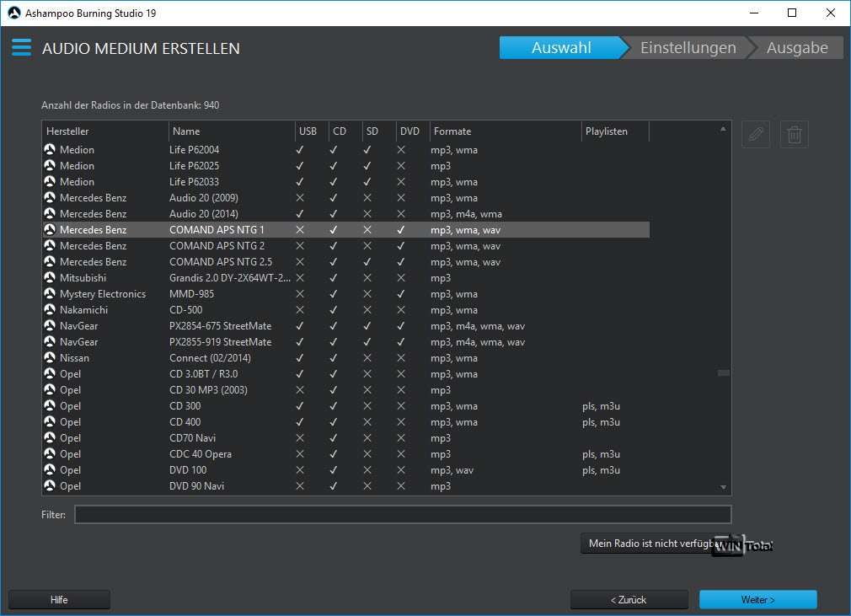Select the Grandis 2.0 DY-2X64WT name cell

(x=230, y=278)
